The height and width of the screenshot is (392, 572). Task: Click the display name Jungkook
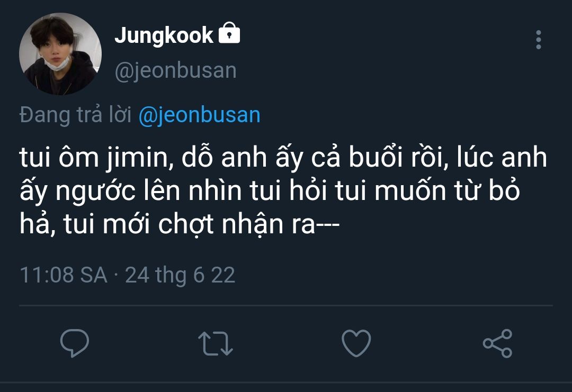coord(164,35)
